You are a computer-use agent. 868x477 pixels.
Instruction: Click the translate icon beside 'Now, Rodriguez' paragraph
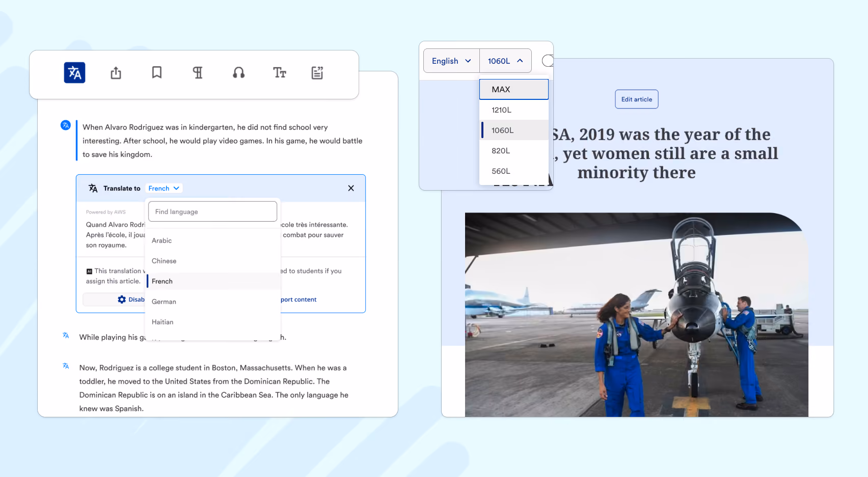(66, 366)
